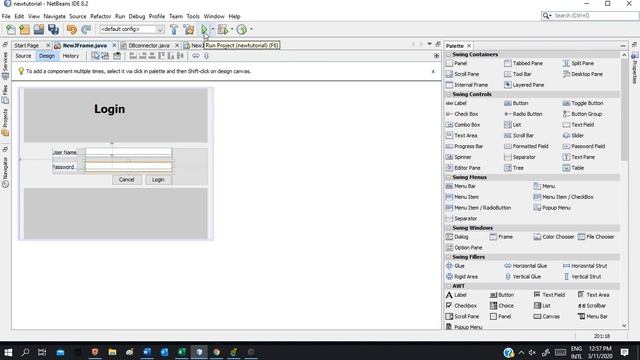Viewport: 640px width, 360px height.
Task: Select the Table component in palette
Action: [x=573, y=168]
